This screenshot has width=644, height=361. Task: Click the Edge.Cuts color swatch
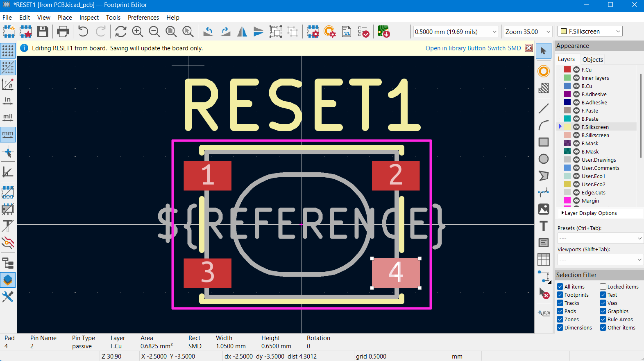click(567, 193)
